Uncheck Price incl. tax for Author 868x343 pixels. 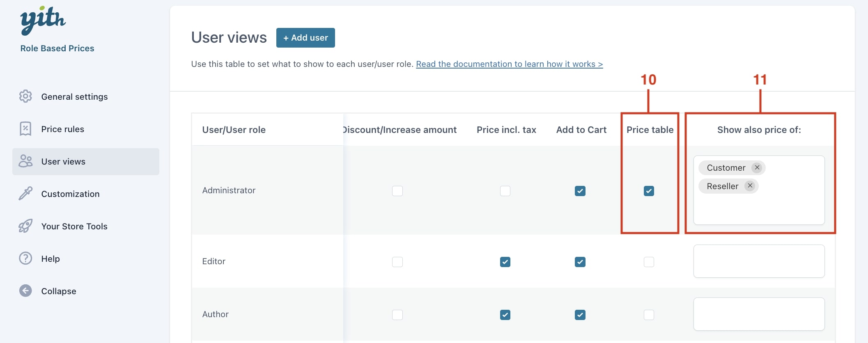tap(505, 315)
